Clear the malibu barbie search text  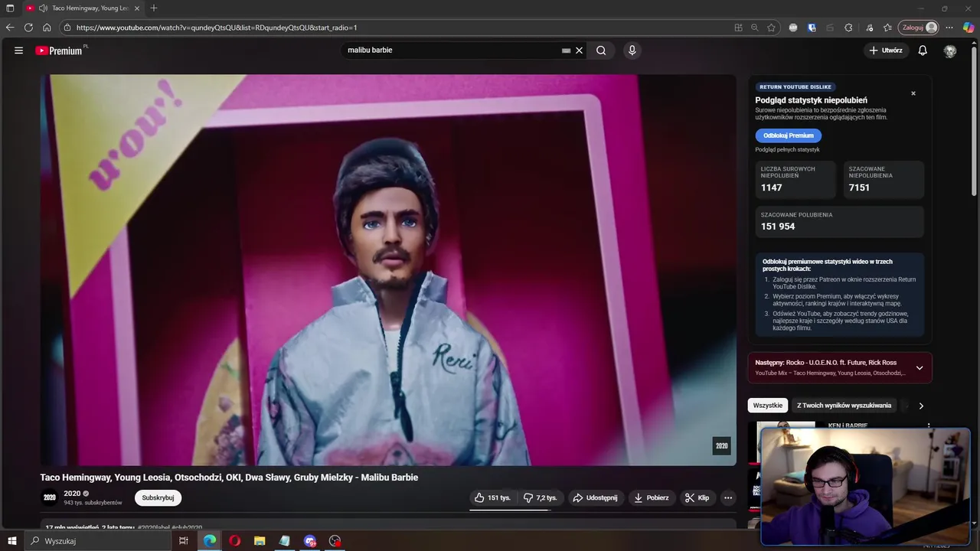(580, 51)
